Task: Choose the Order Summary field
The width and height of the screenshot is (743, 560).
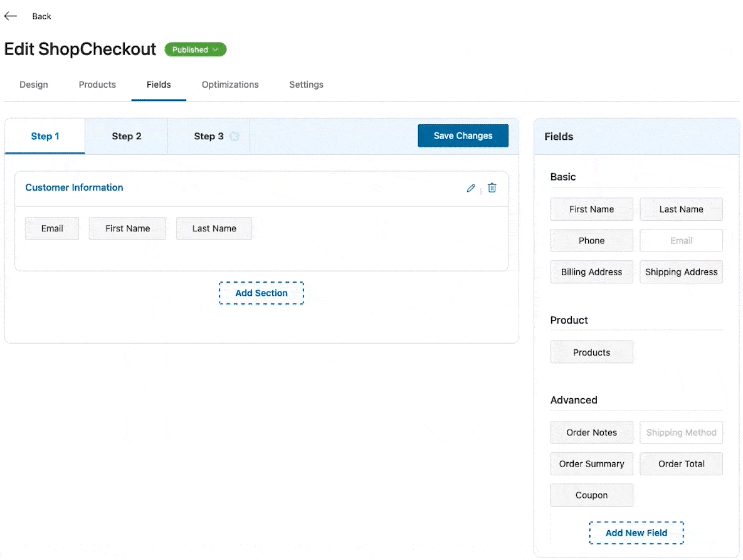Action: pyautogui.click(x=591, y=463)
